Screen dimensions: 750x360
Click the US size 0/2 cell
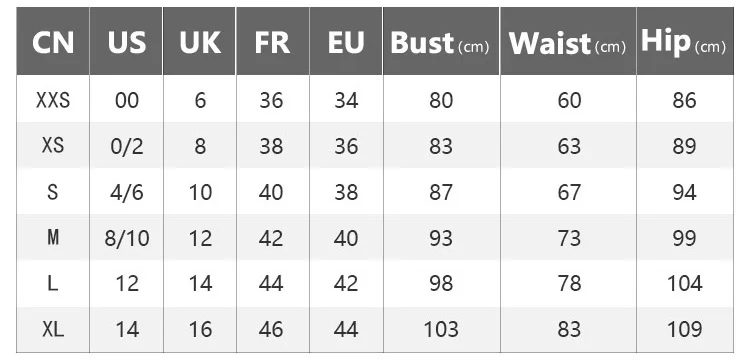click(x=126, y=146)
